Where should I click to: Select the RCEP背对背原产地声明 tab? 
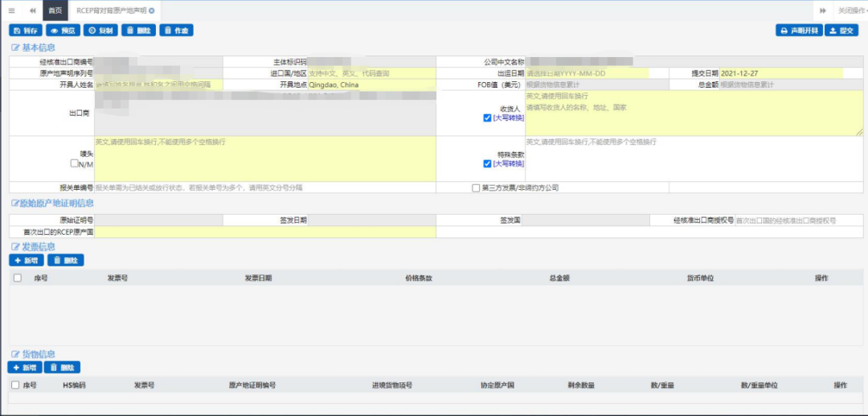coord(111,10)
